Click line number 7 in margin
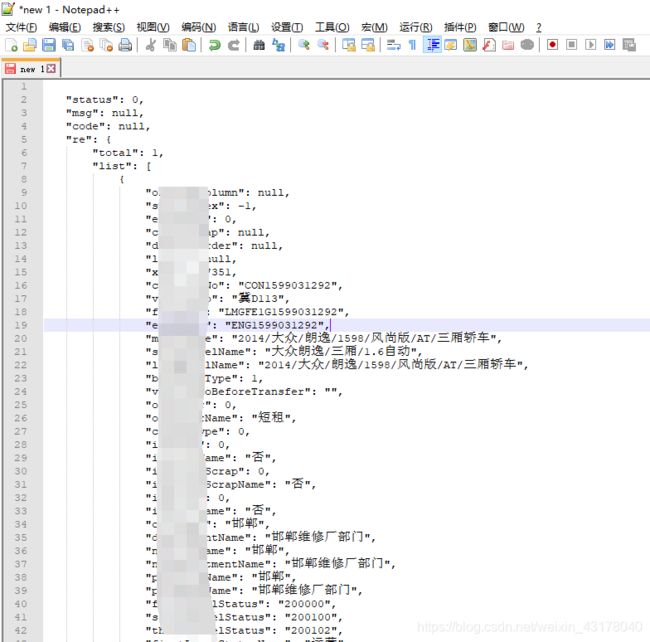 click(24, 166)
